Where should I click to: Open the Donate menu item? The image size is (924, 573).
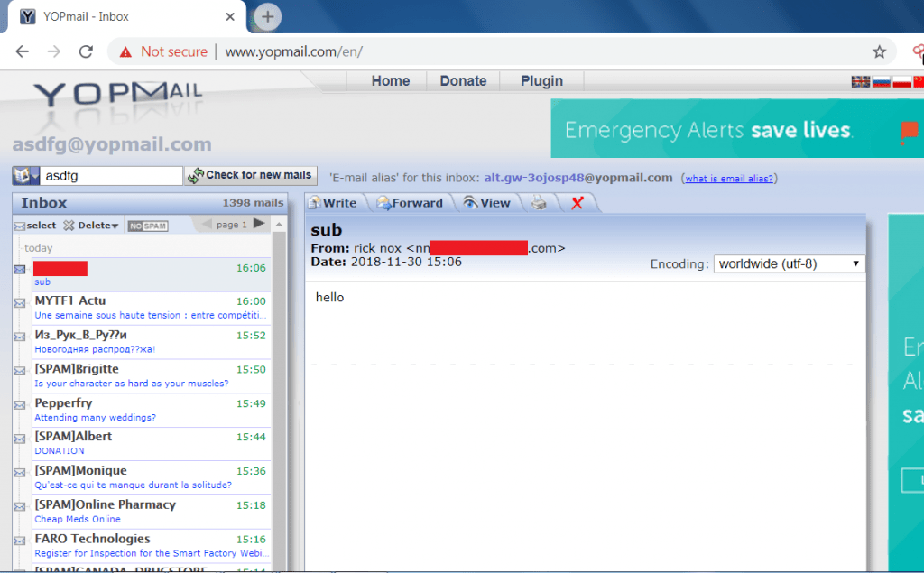pos(463,81)
